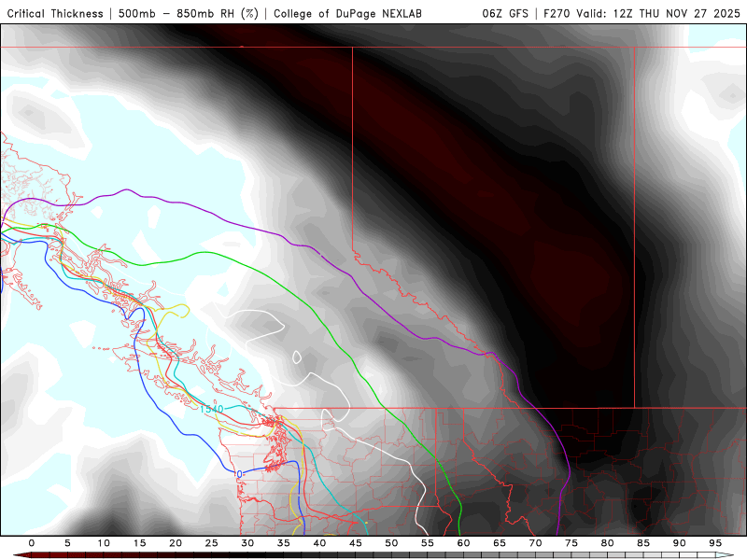Viewport: 747px width, 560px height.
Task: Click the '20' label on the color scale
Action: (x=176, y=543)
